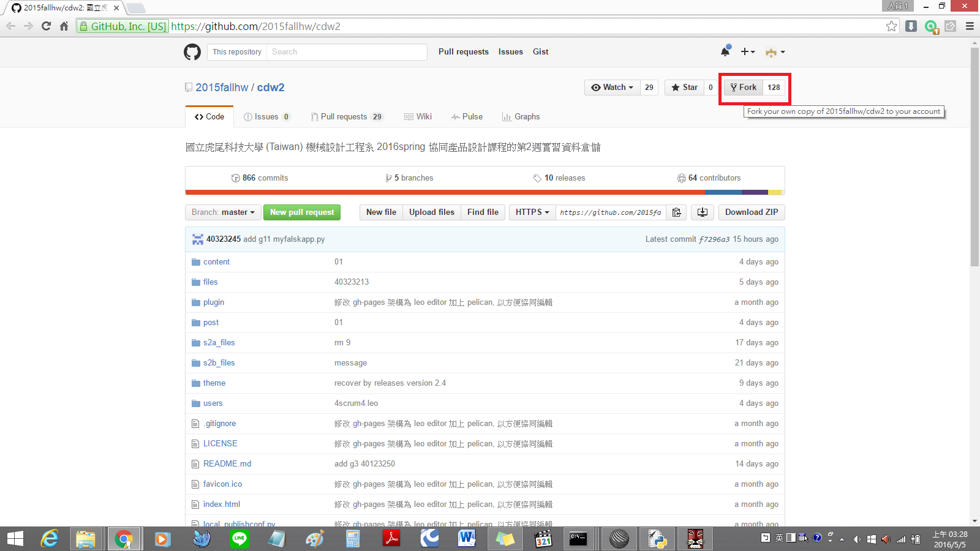980x551 pixels.
Task: Go to the browser home icon
Action: [x=64, y=26]
